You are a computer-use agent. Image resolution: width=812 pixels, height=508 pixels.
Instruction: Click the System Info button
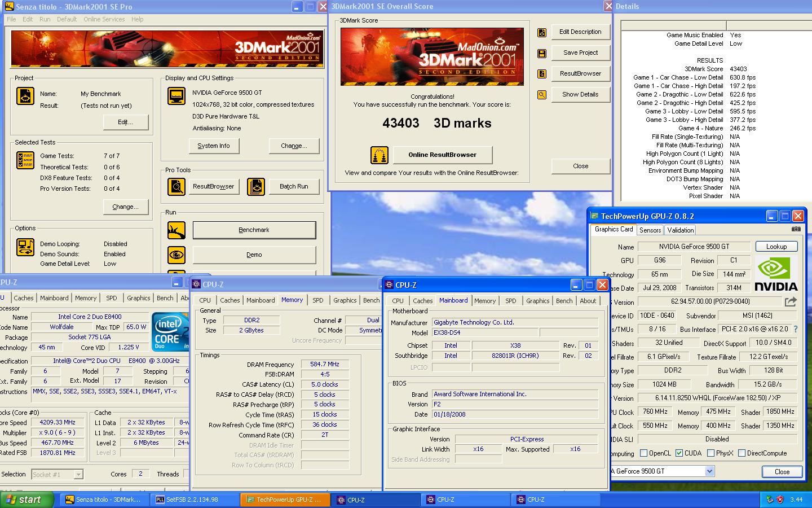pyautogui.click(x=214, y=146)
